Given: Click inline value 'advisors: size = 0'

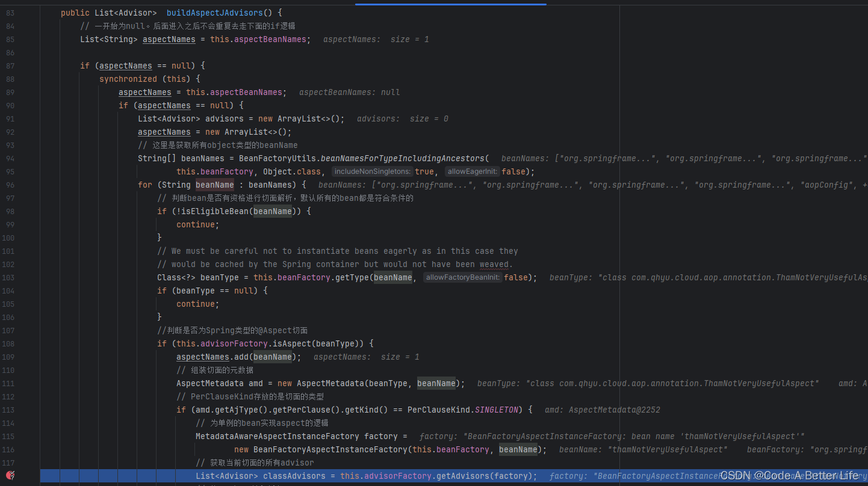Looking at the screenshot, I should (x=403, y=118).
